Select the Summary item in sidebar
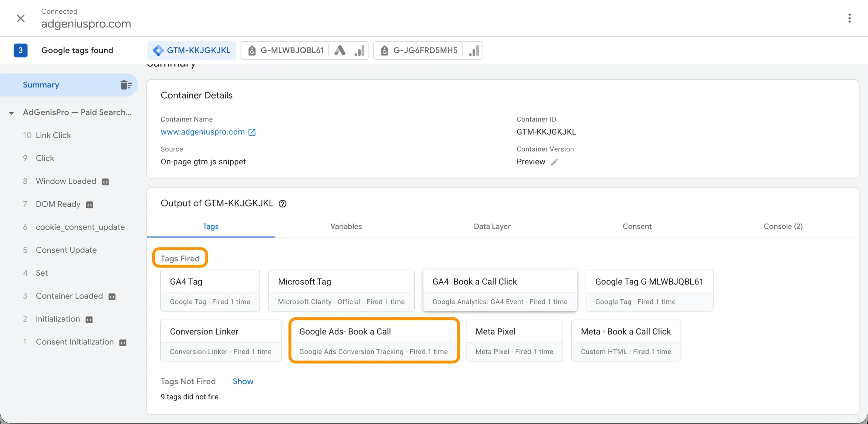Screen dimensions: 868x424 [69, 85]
